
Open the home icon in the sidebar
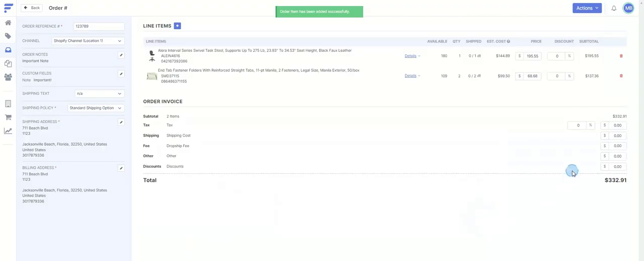[8, 23]
